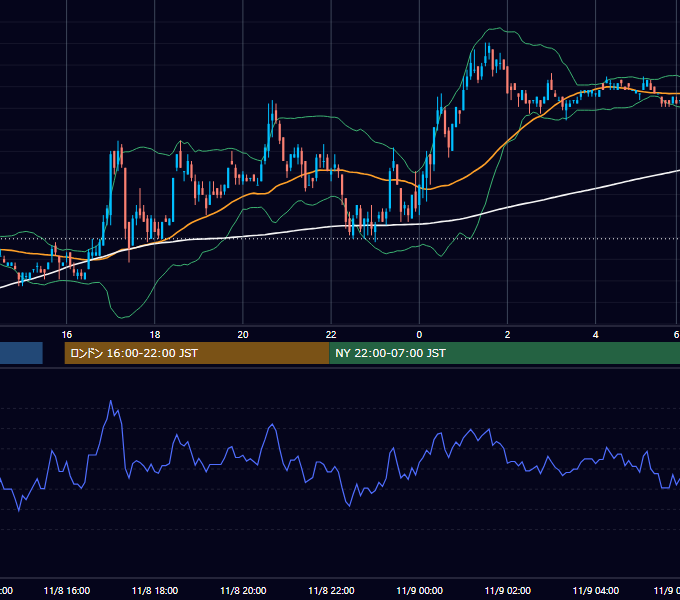Click the 11/8 18:00 date label

[155, 590]
